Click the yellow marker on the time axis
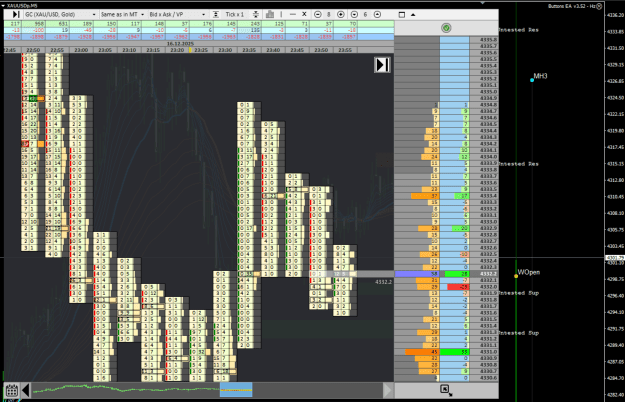The width and height of the screenshot is (625, 402). (190, 50)
